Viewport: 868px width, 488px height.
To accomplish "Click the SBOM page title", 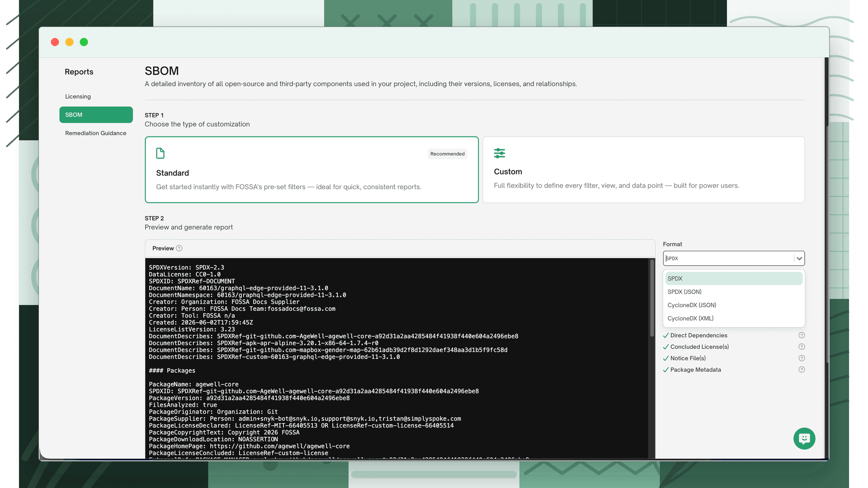I will (x=161, y=71).
